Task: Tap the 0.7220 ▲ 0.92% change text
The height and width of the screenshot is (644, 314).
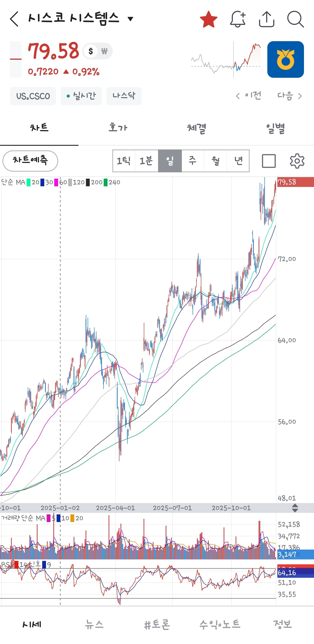Action: point(64,72)
